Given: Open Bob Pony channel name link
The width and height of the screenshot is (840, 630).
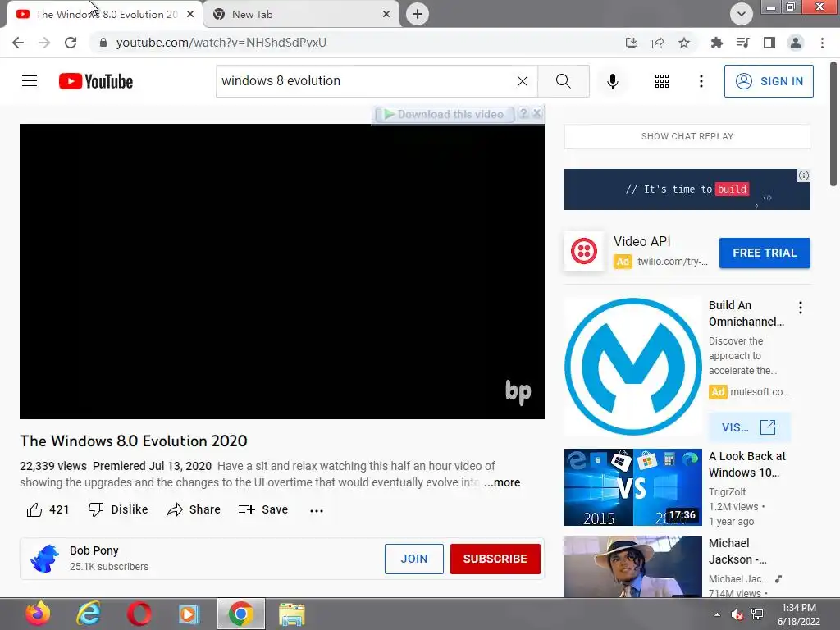Looking at the screenshot, I should click(x=94, y=550).
